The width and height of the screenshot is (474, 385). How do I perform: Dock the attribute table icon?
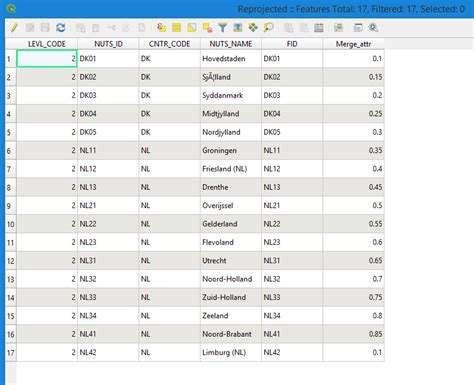coord(358,28)
